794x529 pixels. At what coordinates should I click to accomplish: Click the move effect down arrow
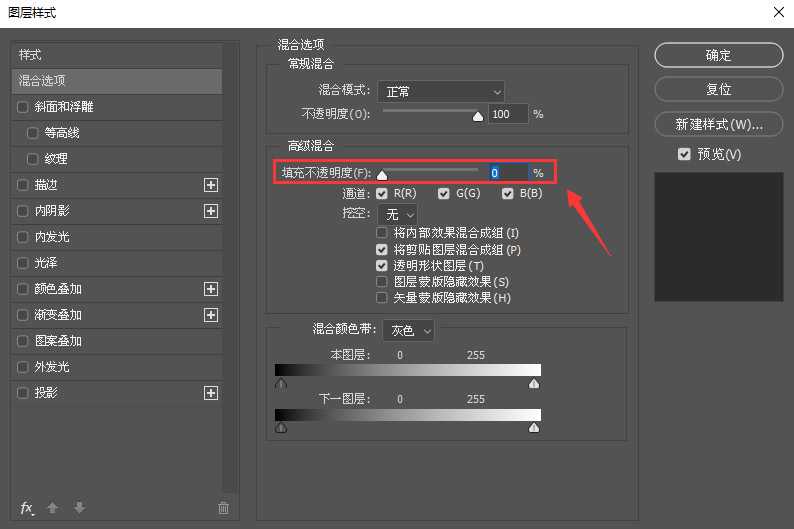[79, 507]
